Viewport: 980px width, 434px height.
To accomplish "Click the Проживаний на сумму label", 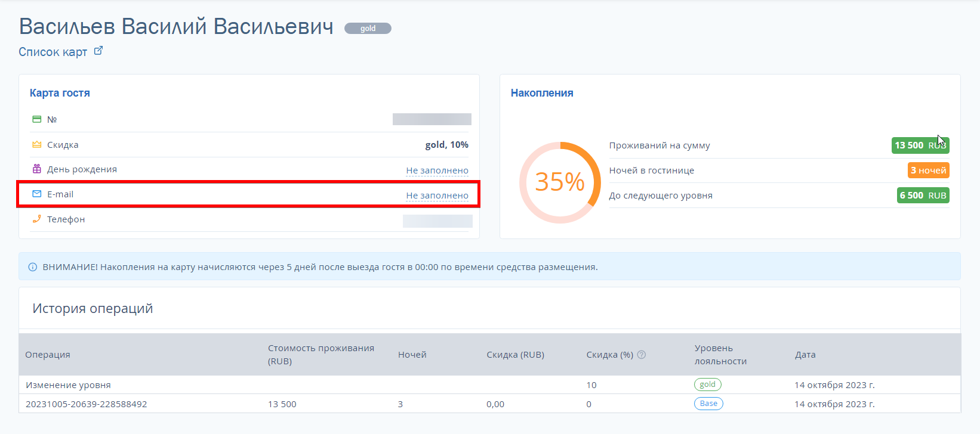I will click(x=660, y=145).
